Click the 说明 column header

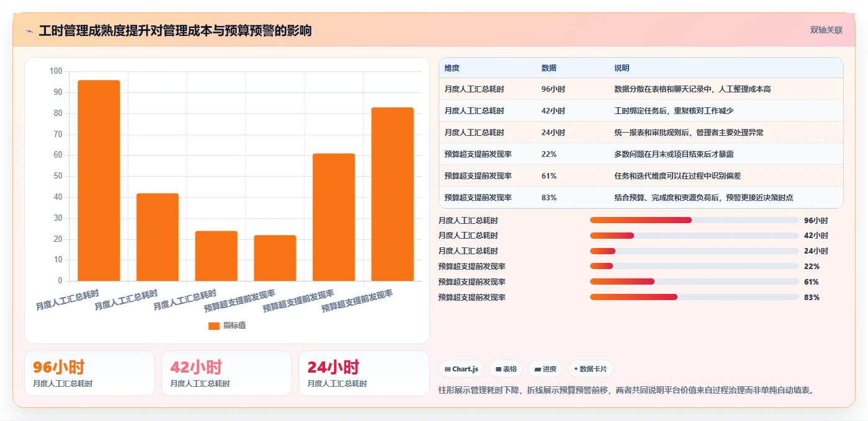[x=622, y=68]
